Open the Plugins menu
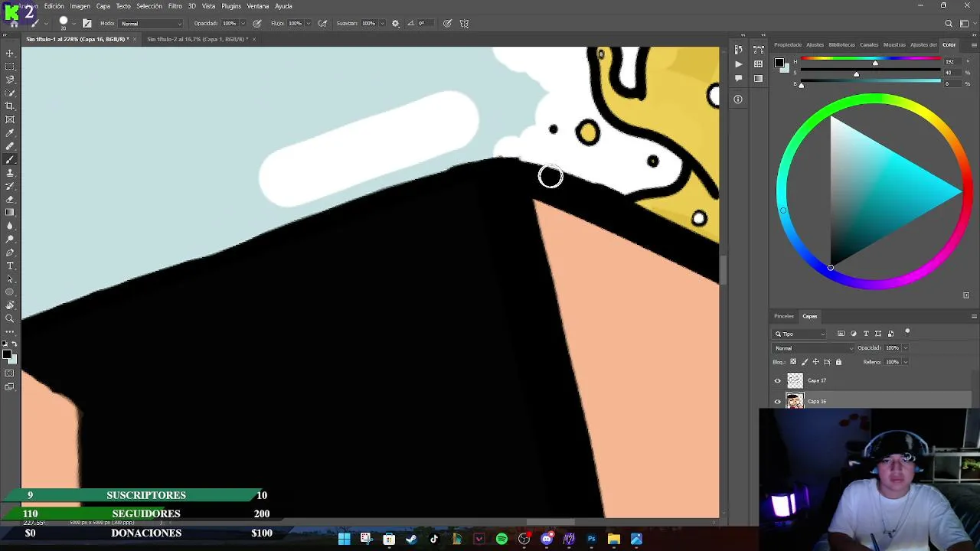Screen dimensions: 980x551 (231, 6)
